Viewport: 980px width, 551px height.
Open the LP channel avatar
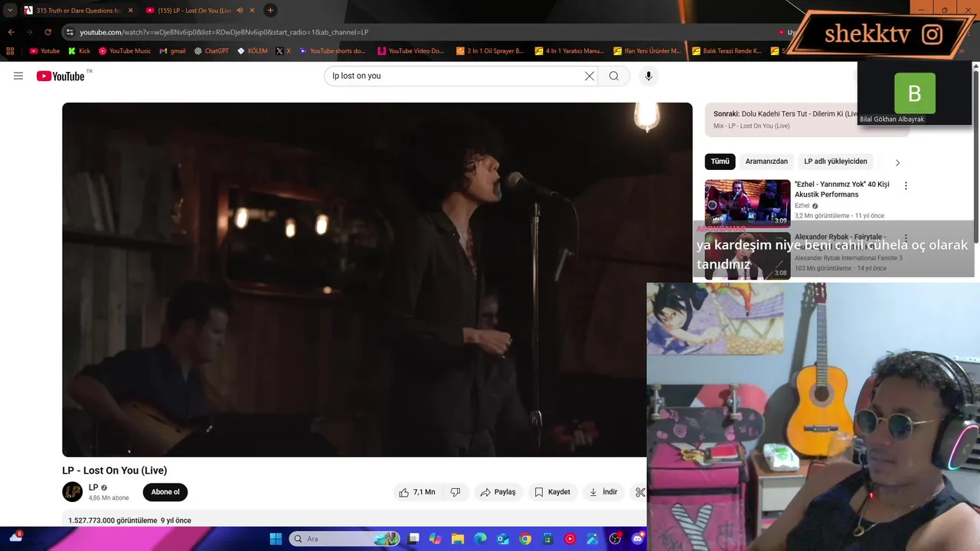pos(73,492)
